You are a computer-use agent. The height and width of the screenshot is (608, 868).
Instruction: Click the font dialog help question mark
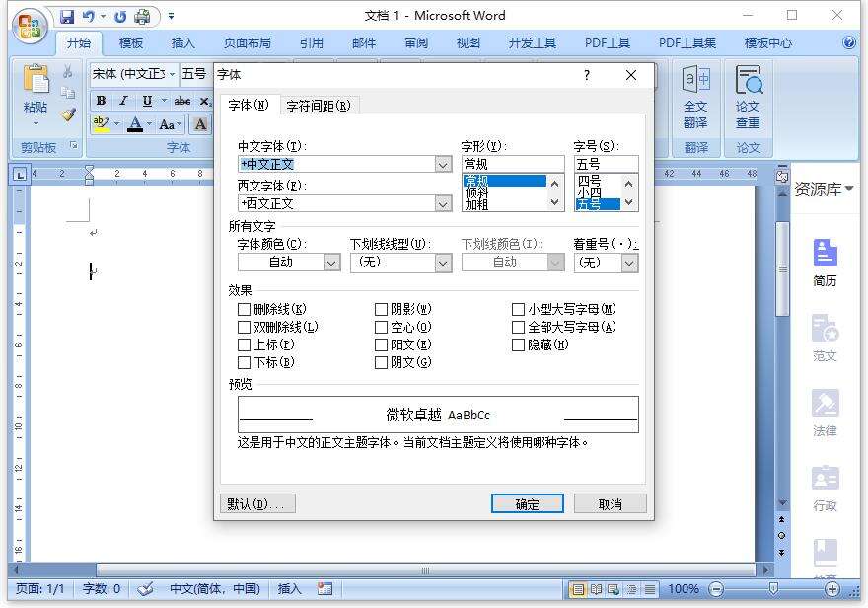pyautogui.click(x=587, y=75)
